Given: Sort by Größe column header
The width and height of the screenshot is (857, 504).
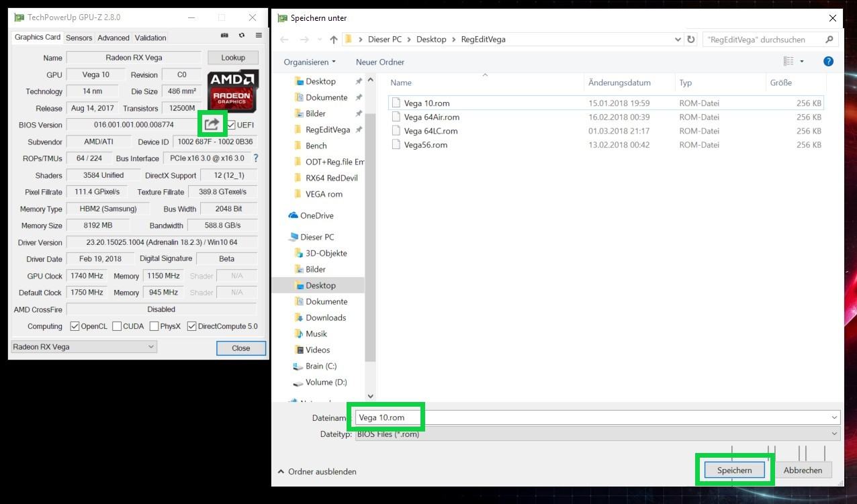Looking at the screenshot, I should point(795,83).
